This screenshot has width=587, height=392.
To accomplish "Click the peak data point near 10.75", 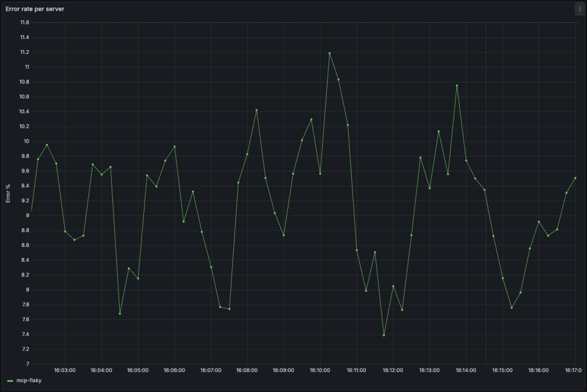I will click(457, 86).
